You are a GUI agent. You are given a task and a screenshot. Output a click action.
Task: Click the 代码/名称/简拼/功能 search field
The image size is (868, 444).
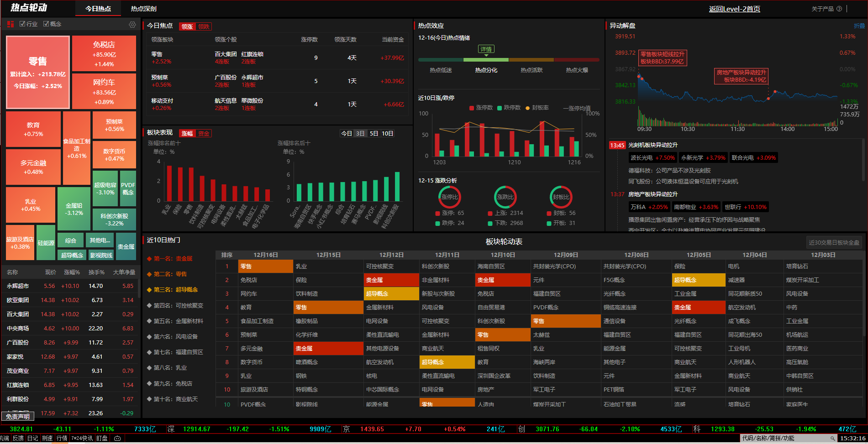783,439
